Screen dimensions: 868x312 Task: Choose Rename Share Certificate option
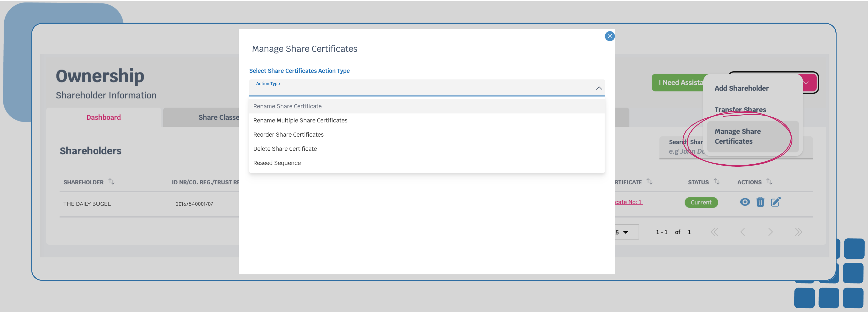tap(287, 106)
